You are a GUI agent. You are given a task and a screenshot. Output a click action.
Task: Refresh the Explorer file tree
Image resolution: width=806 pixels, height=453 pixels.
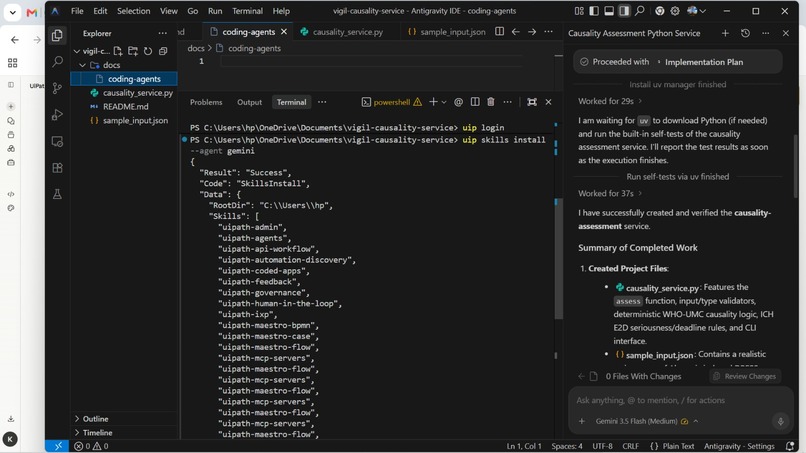[148, 51]
